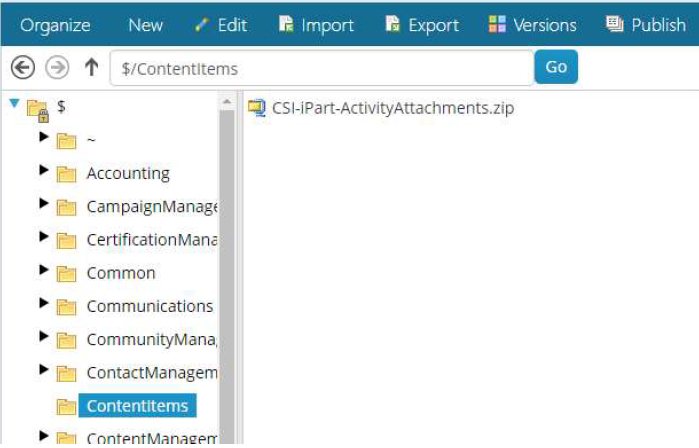This screenshot has height=448, width=699.
Task: Select the ContentItems folder in tree
Action: [x=137, y=405]
